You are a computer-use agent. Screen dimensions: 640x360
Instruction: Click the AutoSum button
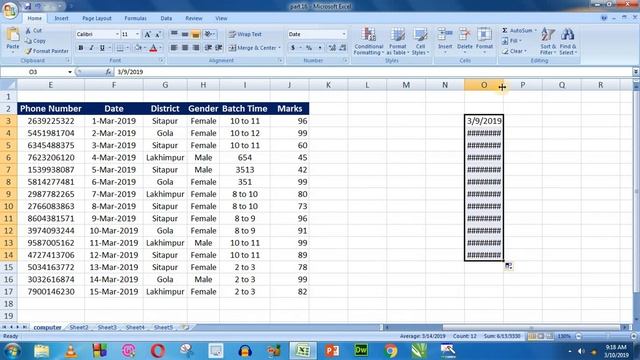[518, 31]
